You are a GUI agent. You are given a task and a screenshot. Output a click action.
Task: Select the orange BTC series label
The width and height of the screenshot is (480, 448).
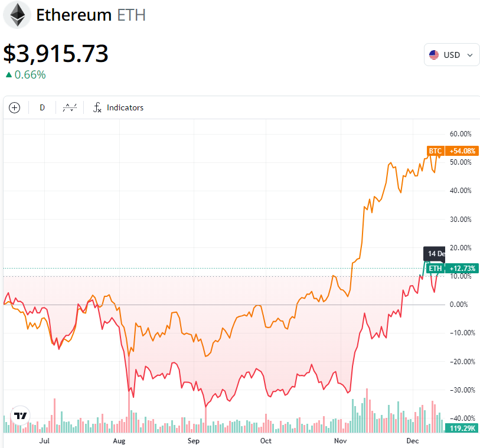tap(435, 151)
